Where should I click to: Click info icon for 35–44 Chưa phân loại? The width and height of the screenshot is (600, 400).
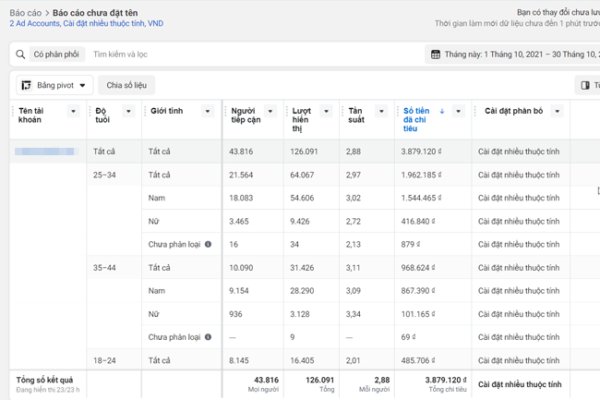(207, 337)
